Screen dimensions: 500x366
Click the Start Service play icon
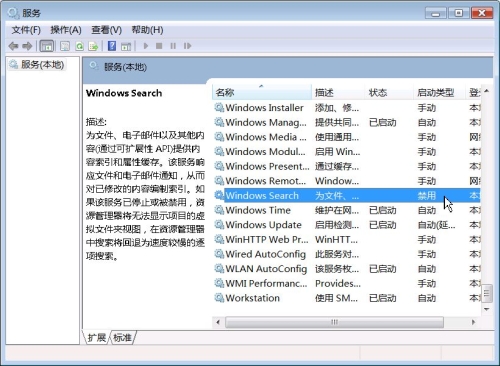click(146, 46)
